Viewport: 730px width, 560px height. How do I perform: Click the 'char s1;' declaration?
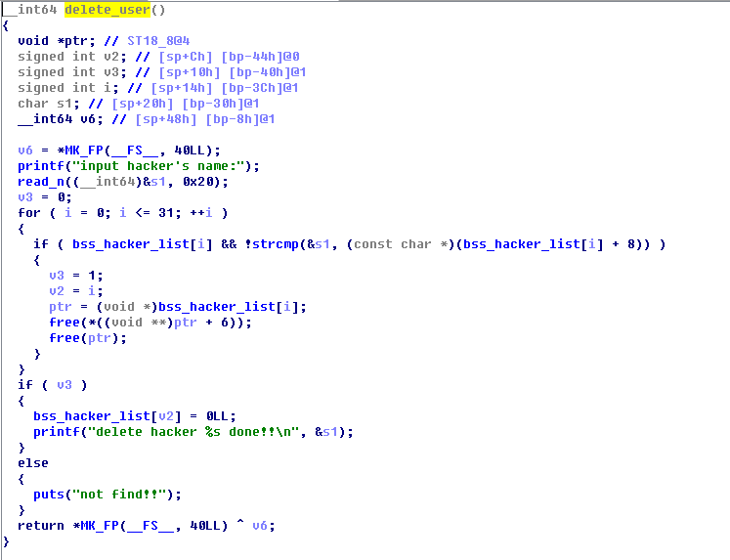[x=49, y=104]
